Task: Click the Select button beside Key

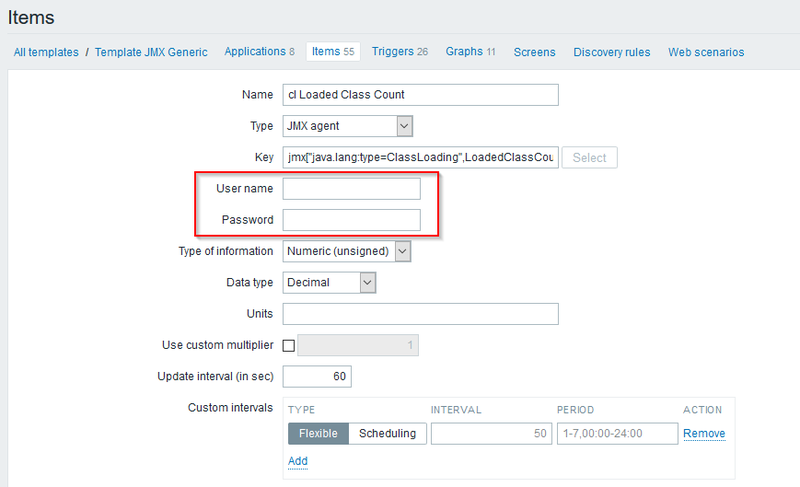Action: click(589, 157)
